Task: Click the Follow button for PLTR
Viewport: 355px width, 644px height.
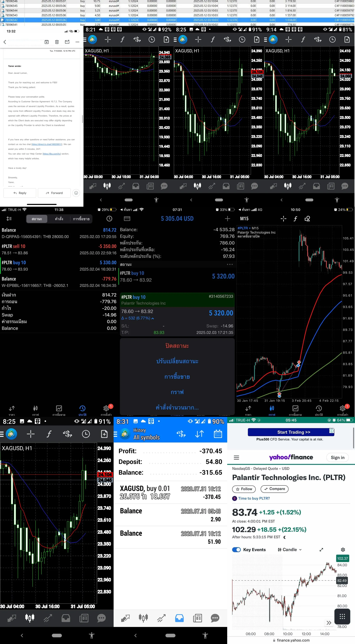Action: (x=244, y=489)
